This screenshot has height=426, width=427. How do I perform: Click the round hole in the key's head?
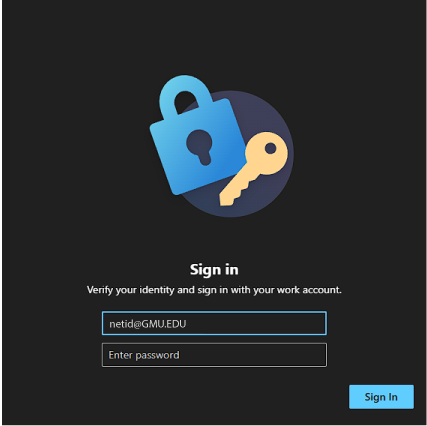[x=271, y=148]
